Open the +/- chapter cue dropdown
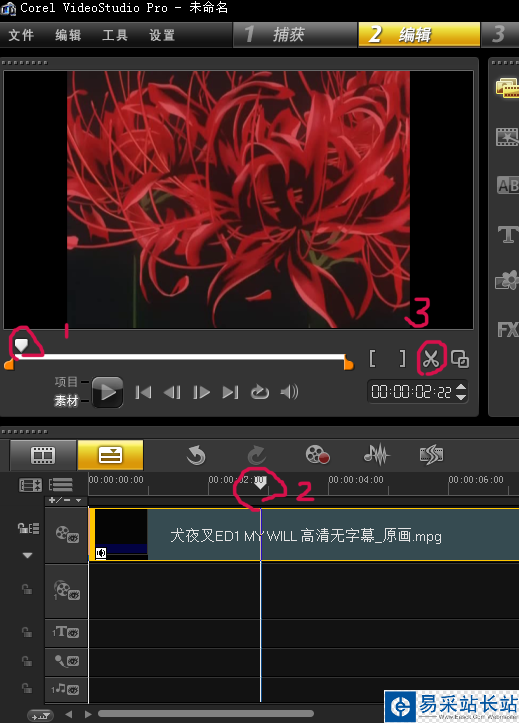 (x=65, y=500)
